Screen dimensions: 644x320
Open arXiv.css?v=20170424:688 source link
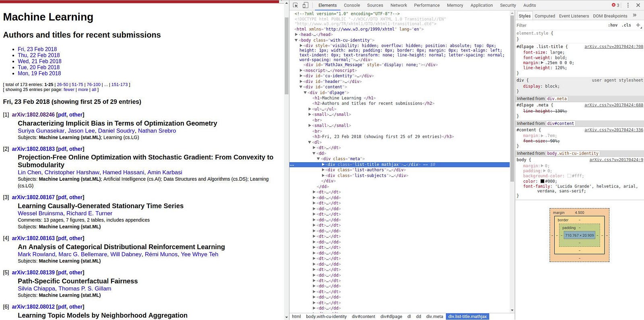coord(613,105)
